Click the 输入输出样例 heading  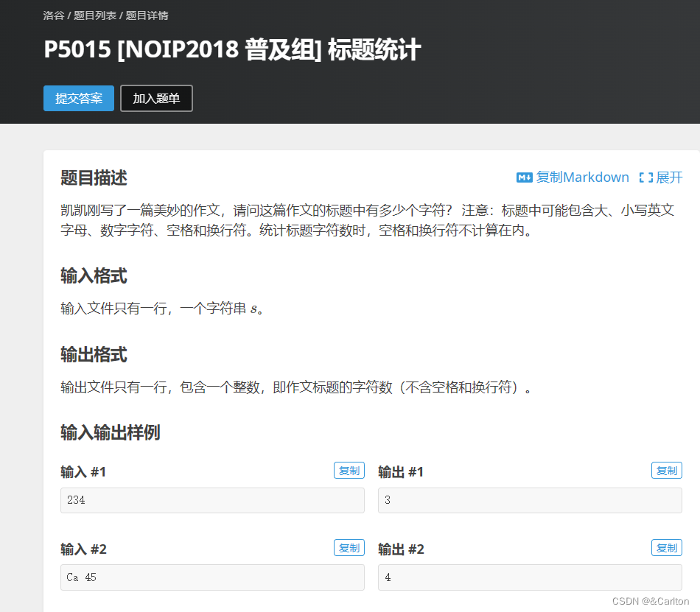tap(111, 432)
